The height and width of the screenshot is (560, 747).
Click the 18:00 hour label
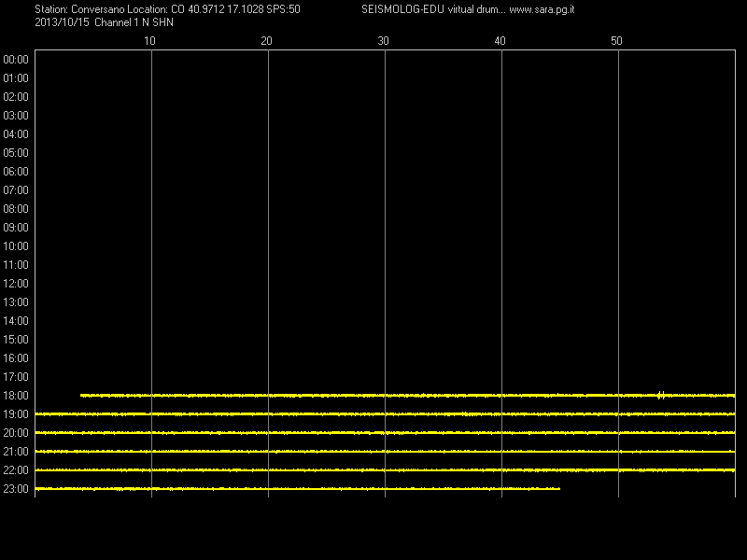pos(16,395)
